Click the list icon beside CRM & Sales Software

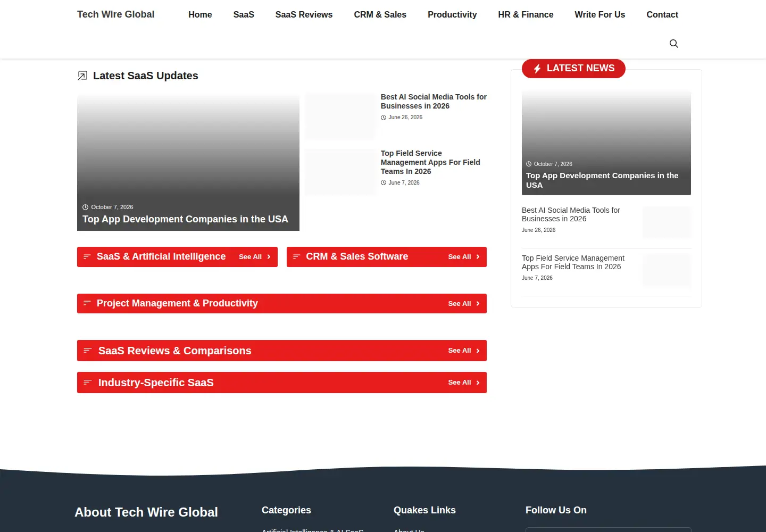click(x=297, y=257)
